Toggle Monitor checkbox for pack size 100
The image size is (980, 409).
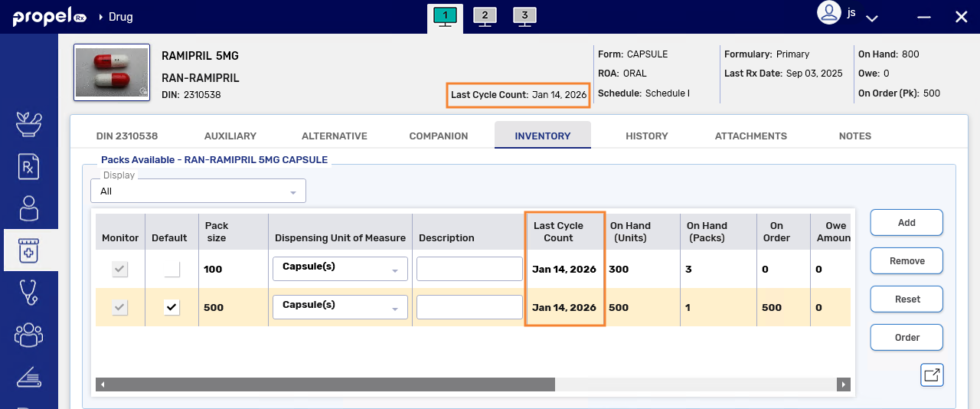pos(120,269)
